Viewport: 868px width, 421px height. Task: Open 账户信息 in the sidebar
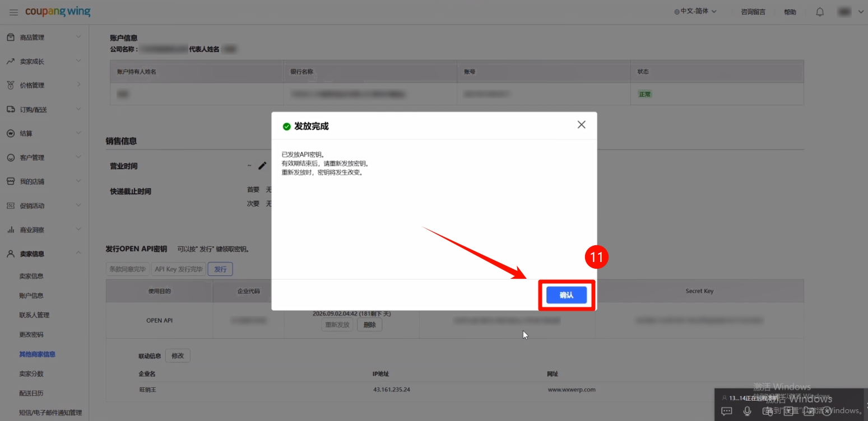[31, 296]
